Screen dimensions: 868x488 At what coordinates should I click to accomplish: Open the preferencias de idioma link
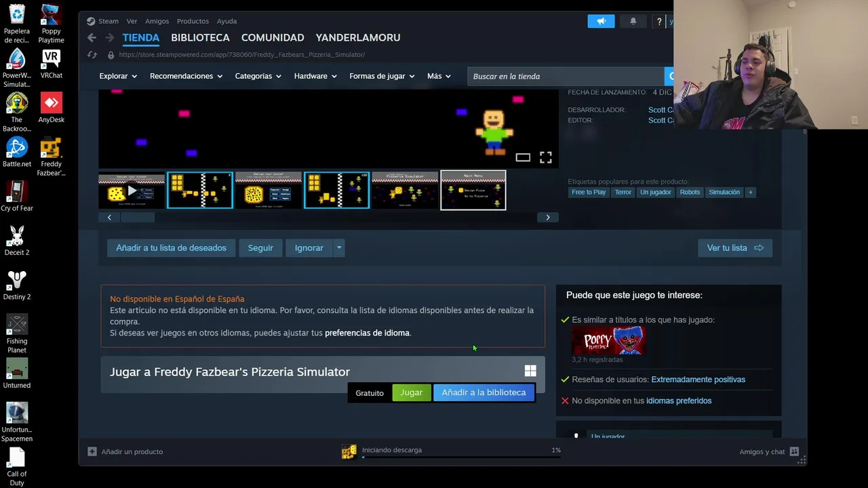click(367, 333)
